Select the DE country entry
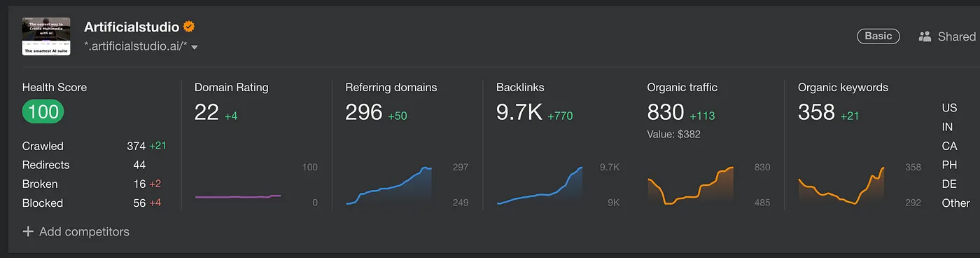 (x=949, y=184)
